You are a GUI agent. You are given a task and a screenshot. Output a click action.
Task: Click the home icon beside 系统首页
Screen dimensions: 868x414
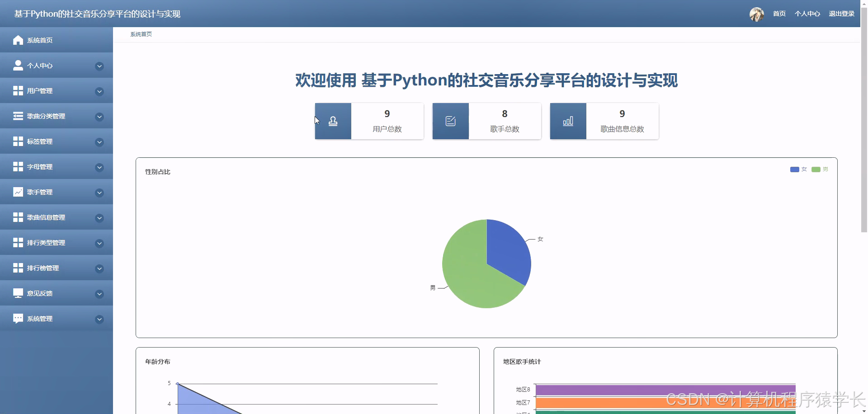[18, 40]
